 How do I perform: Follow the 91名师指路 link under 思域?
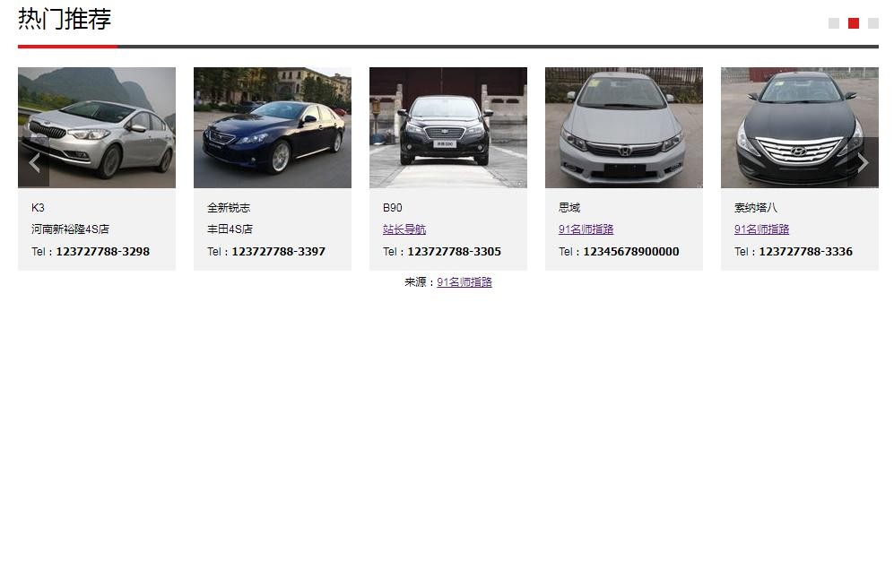(x=586, y=229)
